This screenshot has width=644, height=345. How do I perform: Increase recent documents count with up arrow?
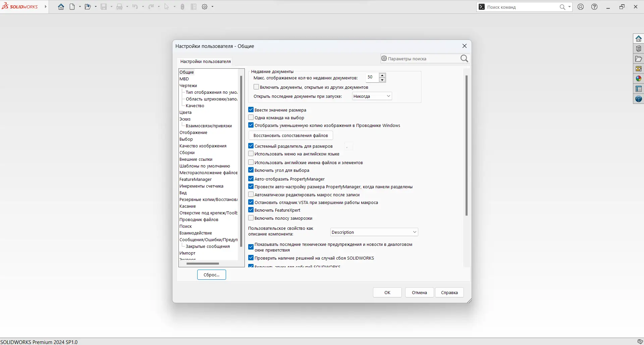pyautogui.click(x=382, y=75)
